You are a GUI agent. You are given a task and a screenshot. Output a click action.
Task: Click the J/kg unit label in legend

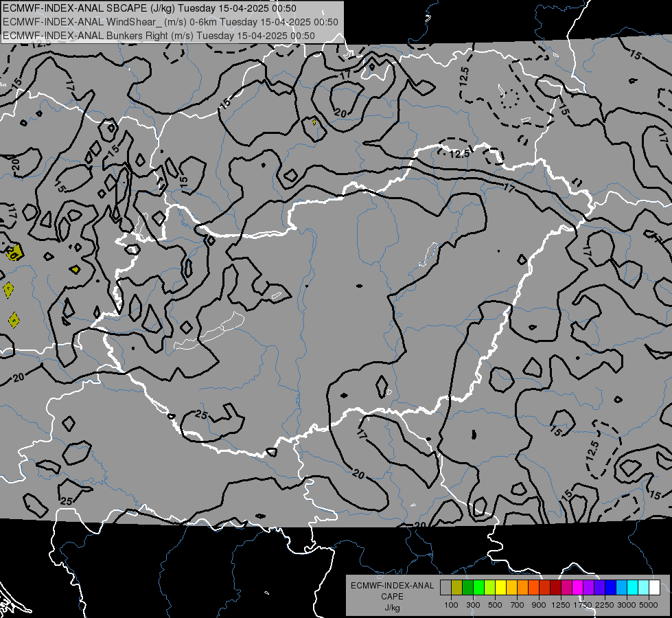tap(392, 608)
